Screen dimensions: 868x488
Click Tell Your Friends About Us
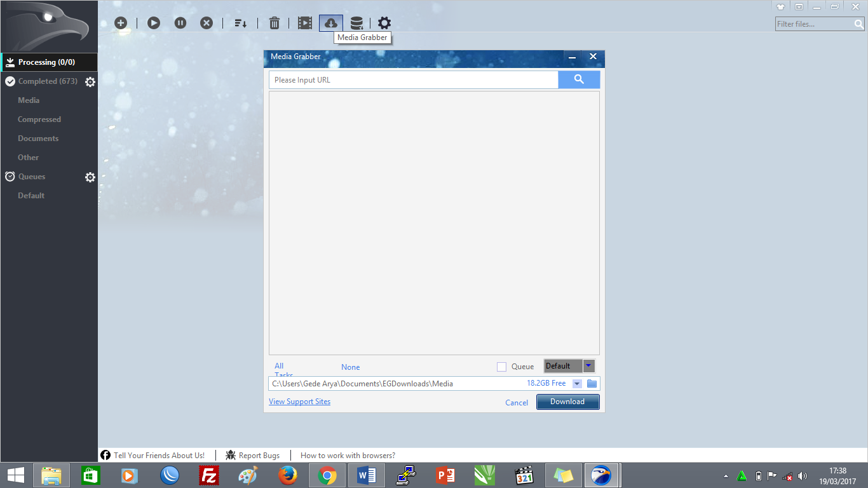coord(153,456)
